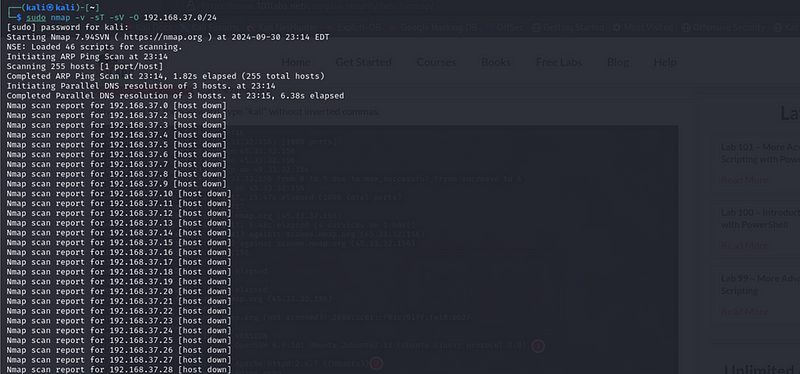The image size is (800, 374).
Task: Click the (kali㉿kali)-[~] terminal prompt
Action: (53, 7)
